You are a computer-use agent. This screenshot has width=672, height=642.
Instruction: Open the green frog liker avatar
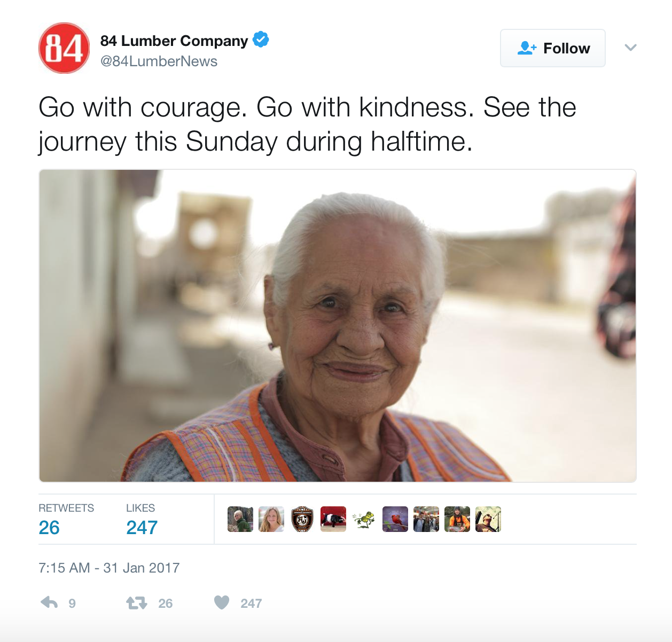click(x=364, y=519)
